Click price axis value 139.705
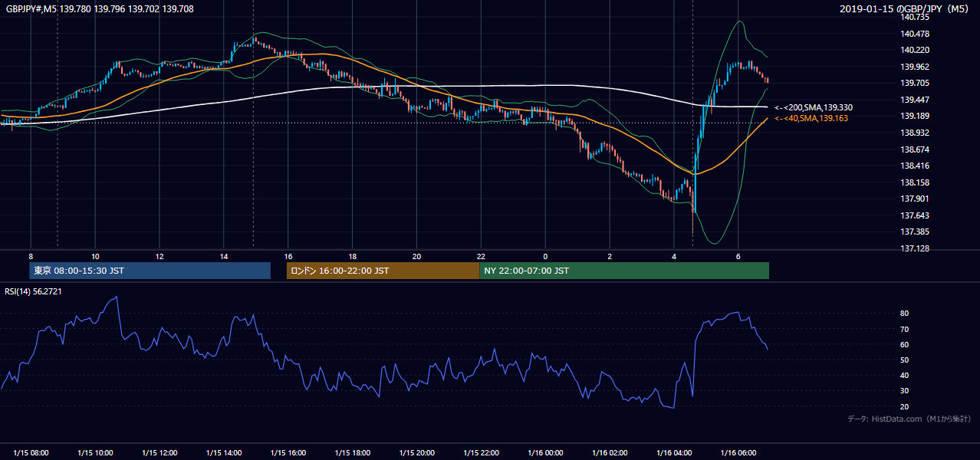Screen dimensions: 980x460 click(x=916, y=83)
